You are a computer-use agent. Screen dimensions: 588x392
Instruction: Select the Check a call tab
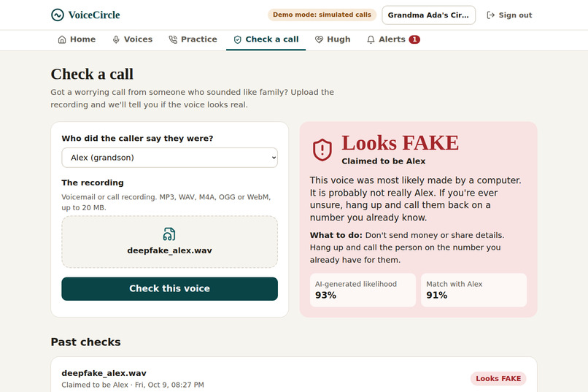coord(266,39)
